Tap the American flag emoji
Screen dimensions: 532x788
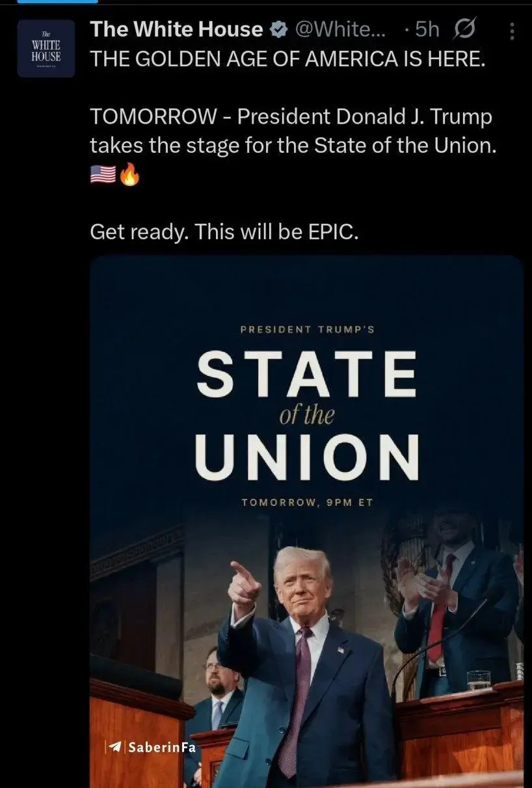tap(101, 175)
